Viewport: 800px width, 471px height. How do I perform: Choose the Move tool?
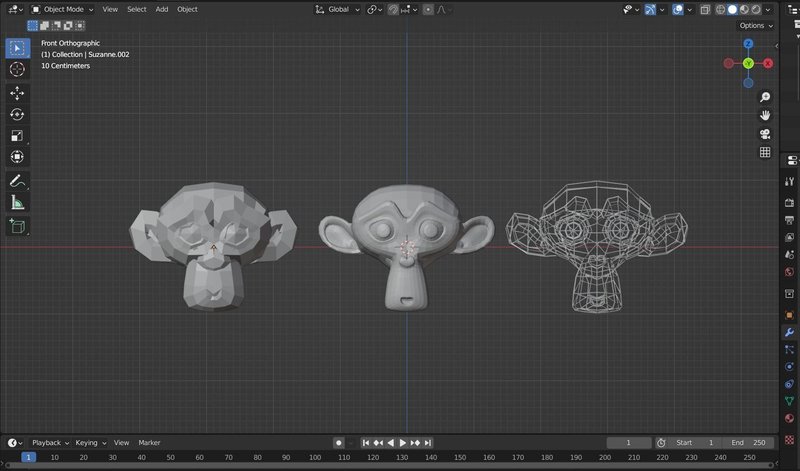pos(17,93)
